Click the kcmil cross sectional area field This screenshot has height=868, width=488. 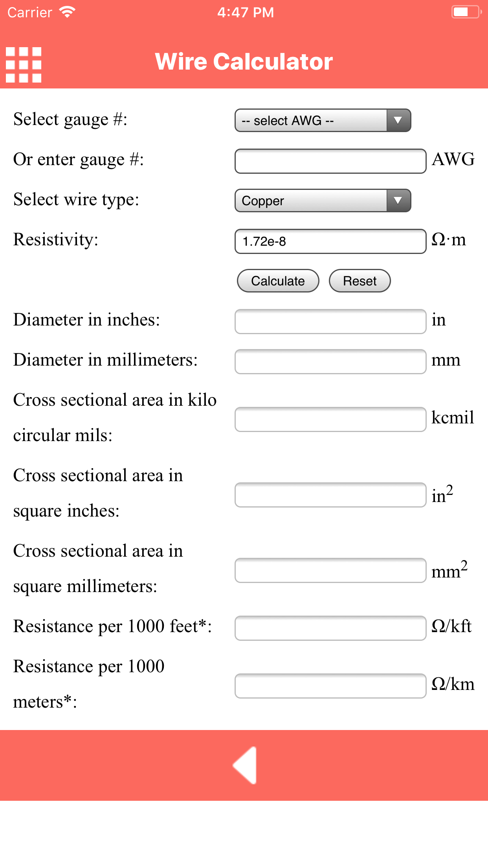click(x=330, y=419)
